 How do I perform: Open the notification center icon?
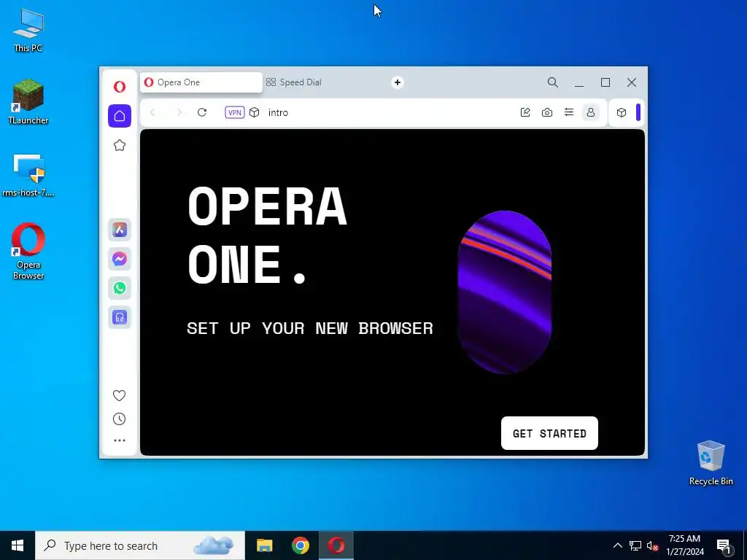point(724,546)
